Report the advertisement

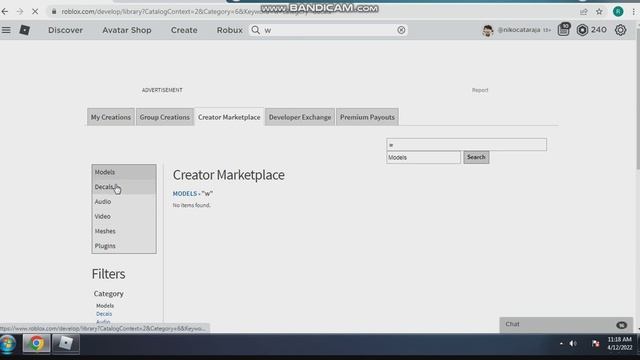point(480,90)
